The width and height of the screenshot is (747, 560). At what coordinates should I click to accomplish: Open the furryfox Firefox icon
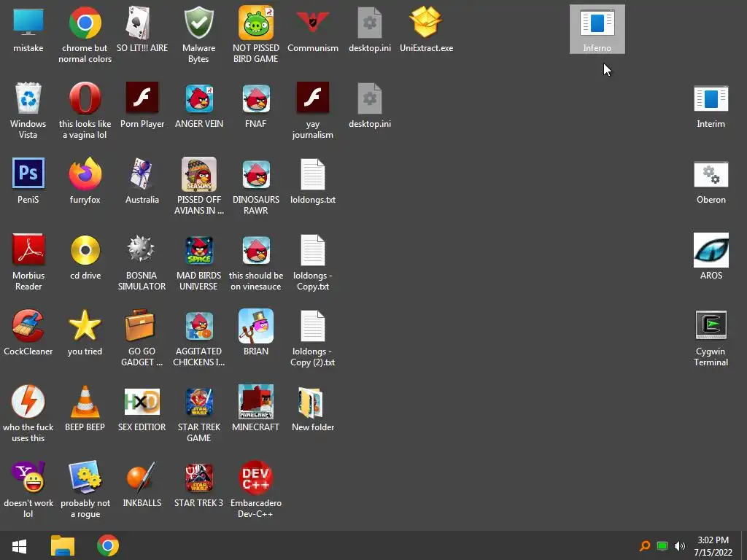point(85,174)
